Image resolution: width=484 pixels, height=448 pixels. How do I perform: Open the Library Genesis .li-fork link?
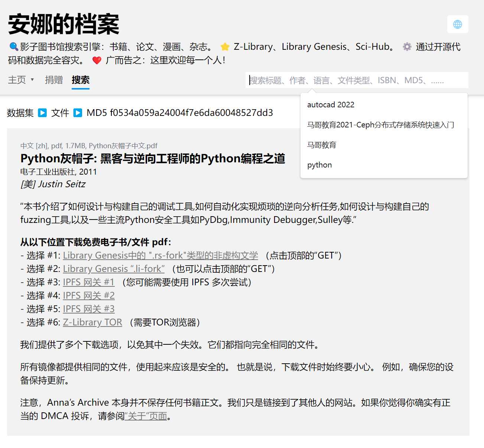tap(114, 269)
